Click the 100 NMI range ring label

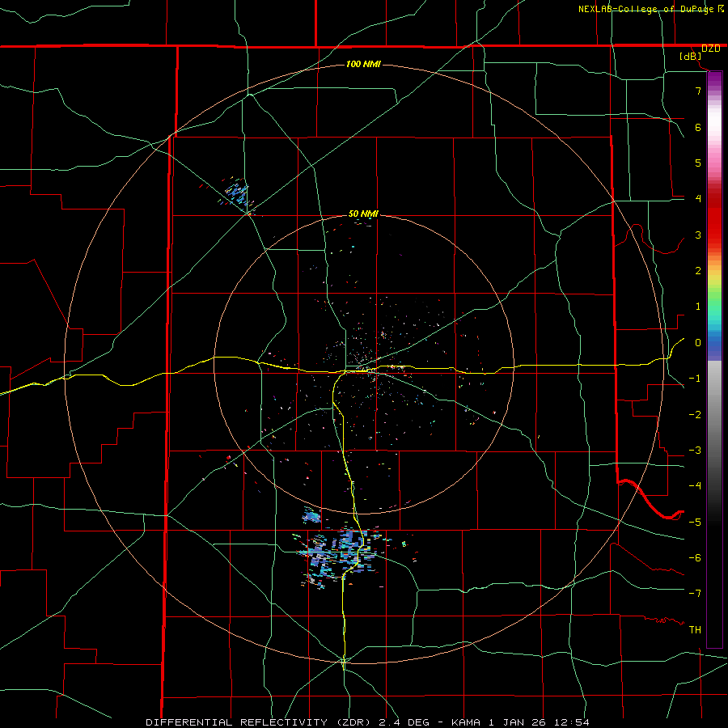363,64
